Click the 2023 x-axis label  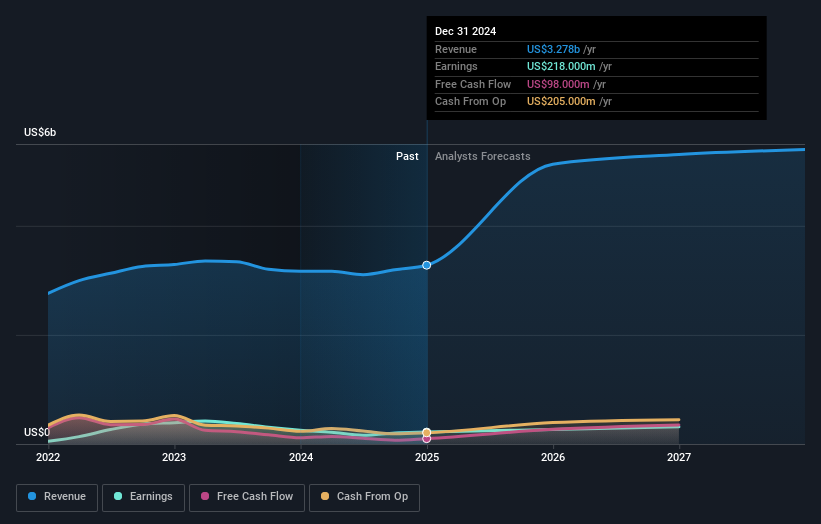click(x=174, y=457)
